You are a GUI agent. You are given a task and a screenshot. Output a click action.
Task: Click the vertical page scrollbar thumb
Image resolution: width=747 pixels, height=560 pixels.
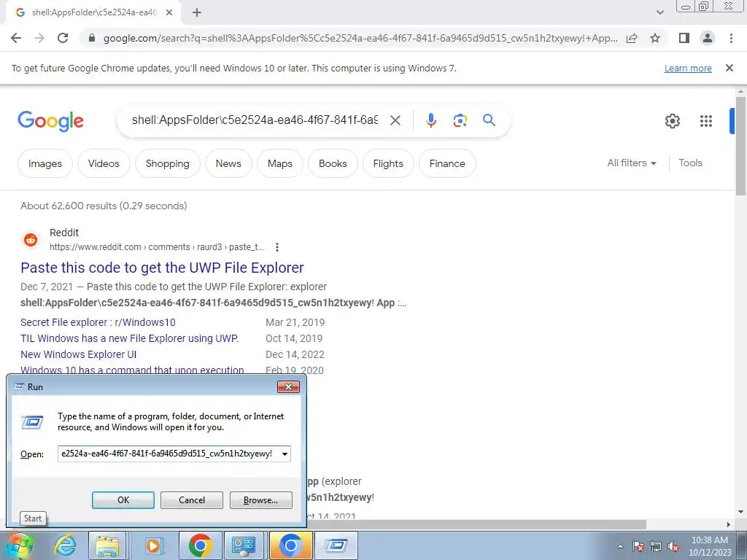click(x=740, y=145)
